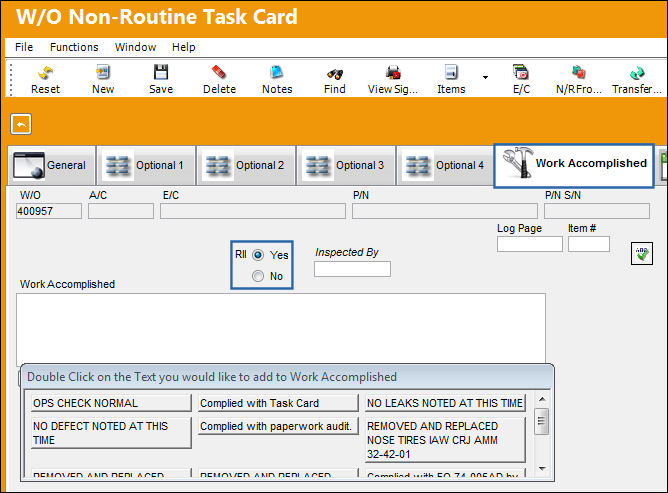Click the P/N S/N field
The image size is (668, 493).
pyautogui.click(x=597, y=211)
